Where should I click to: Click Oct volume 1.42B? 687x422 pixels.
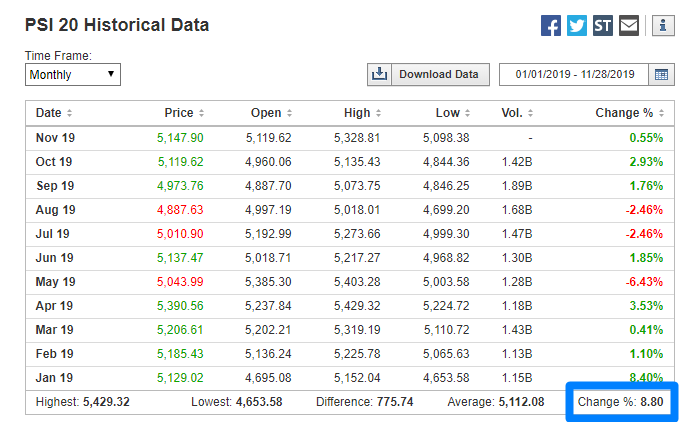click(x=517, y=162)
